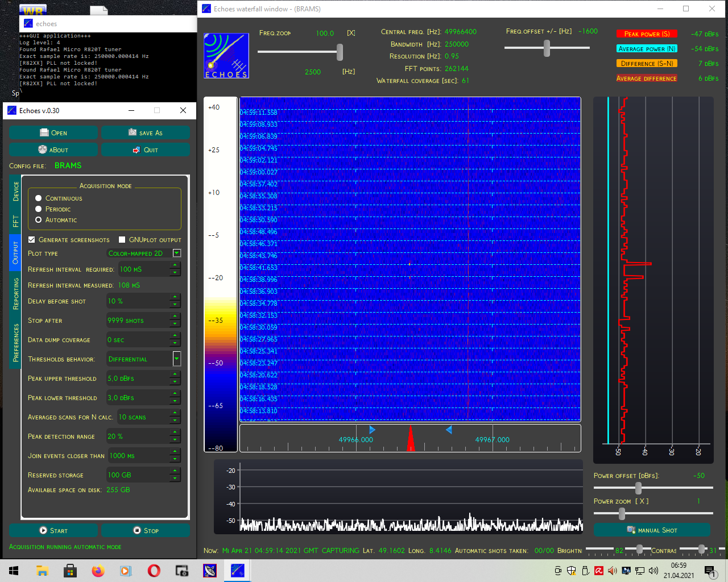Open Microsoft Store from the taskbar

pos(70,571)
